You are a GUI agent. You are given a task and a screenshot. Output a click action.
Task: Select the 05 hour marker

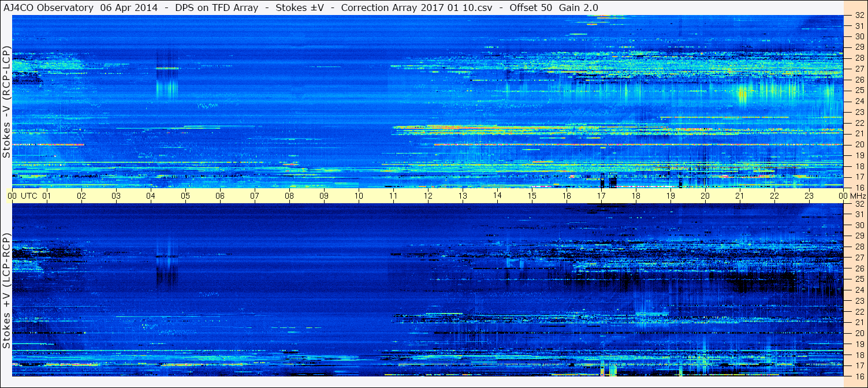click(185, 196)
